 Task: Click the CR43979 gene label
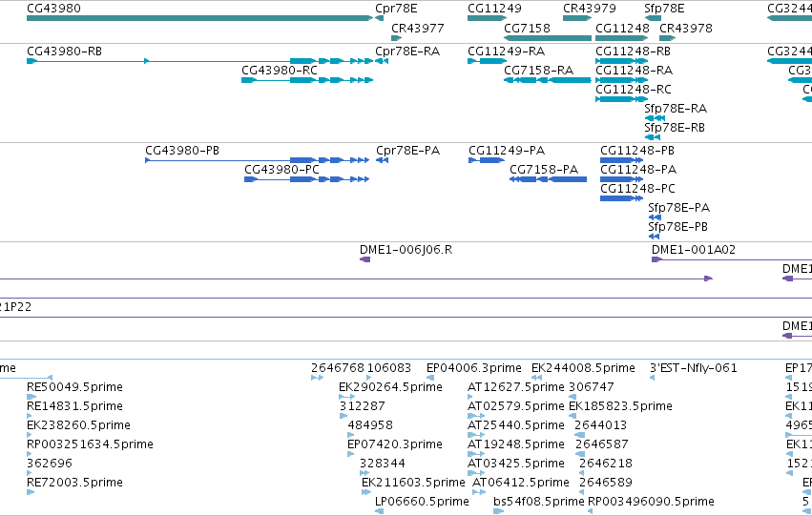pyautogui.click(x=590, y=9)
